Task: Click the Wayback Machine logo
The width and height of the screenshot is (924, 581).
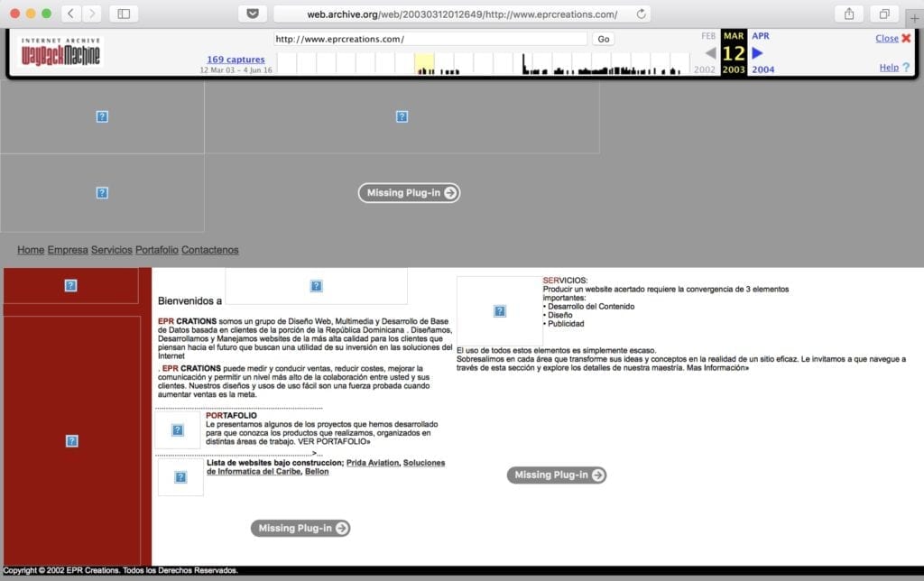Action: (60, 51)
